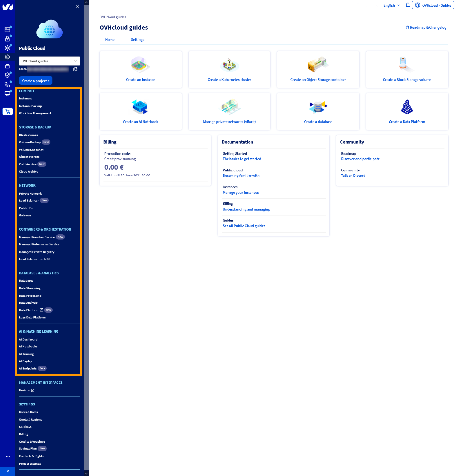This screenshot has height=476, width=459.
Task: Switch to the Settings tab
Action: 137,40
